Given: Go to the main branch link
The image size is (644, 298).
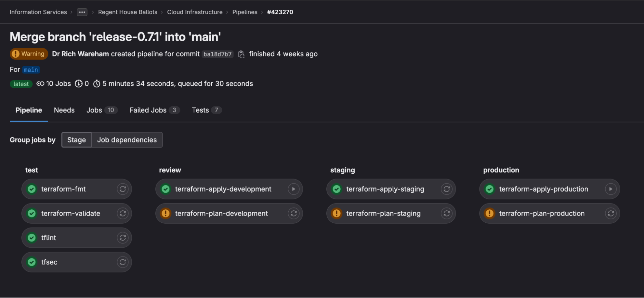Looking at the screenshot, I should tap(31, 70).
